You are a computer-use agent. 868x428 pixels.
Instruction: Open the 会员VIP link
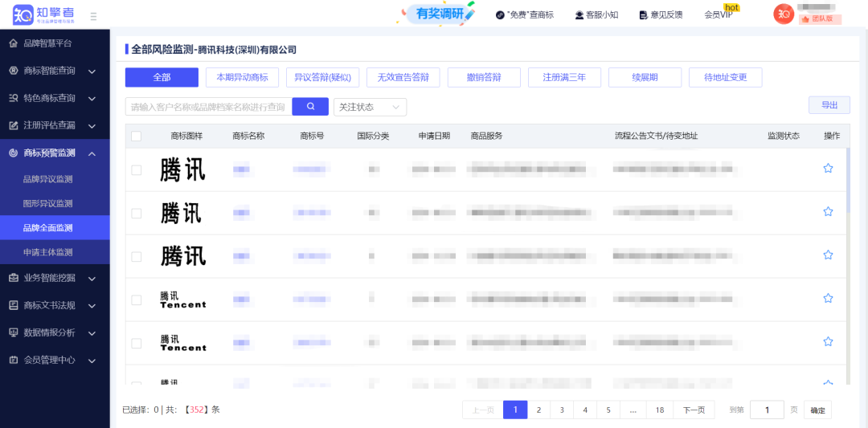click(719, 15)
